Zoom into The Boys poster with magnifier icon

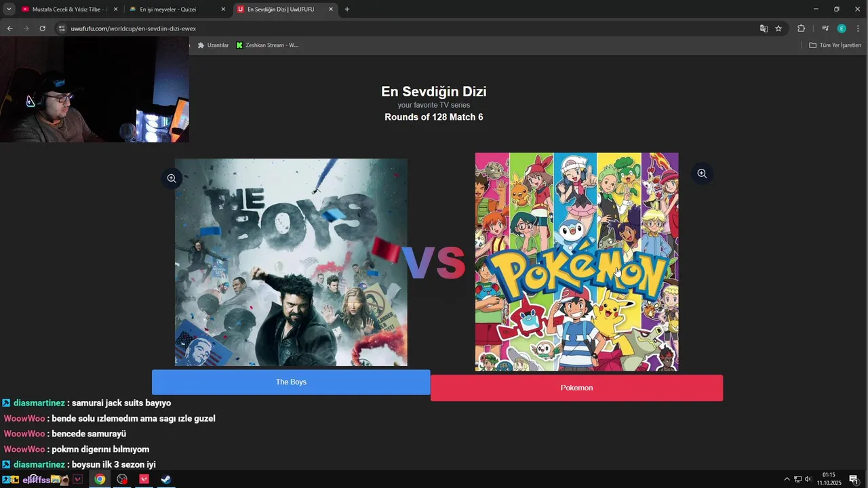(172, 178)
